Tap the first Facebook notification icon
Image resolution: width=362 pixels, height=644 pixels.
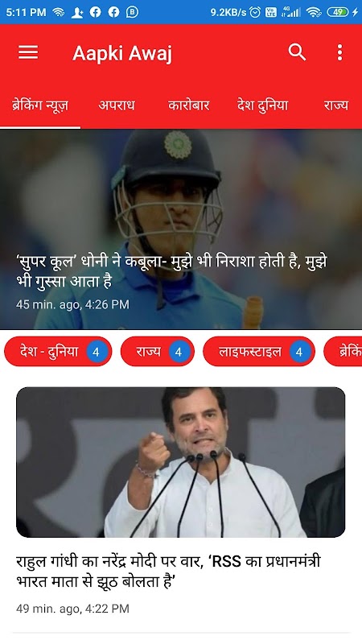[x=95, y=12]
